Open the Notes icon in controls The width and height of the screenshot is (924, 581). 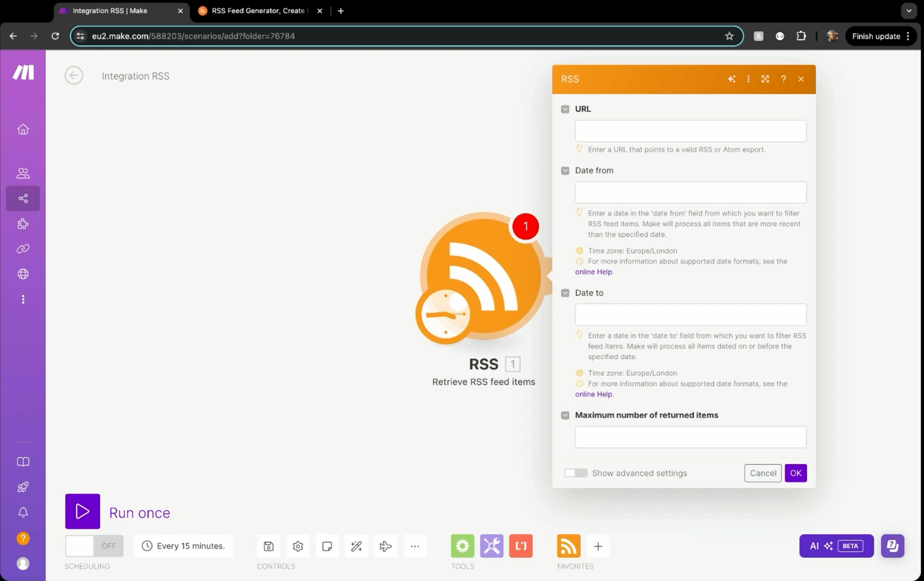(x=327, y=546)
